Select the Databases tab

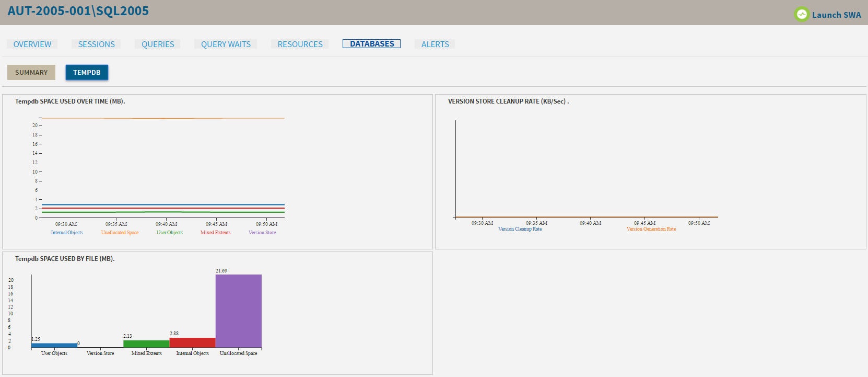(372, 44)
